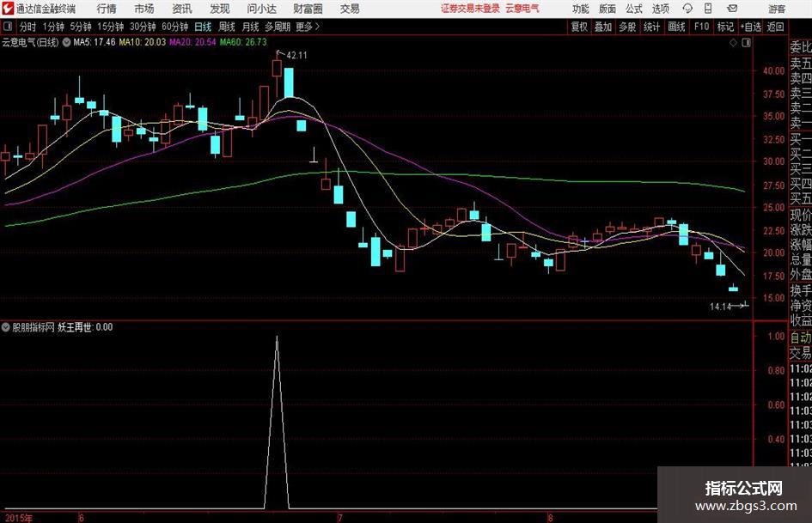Click month 8 marker on time axis
812x523 pixels.
coord(550,518)
